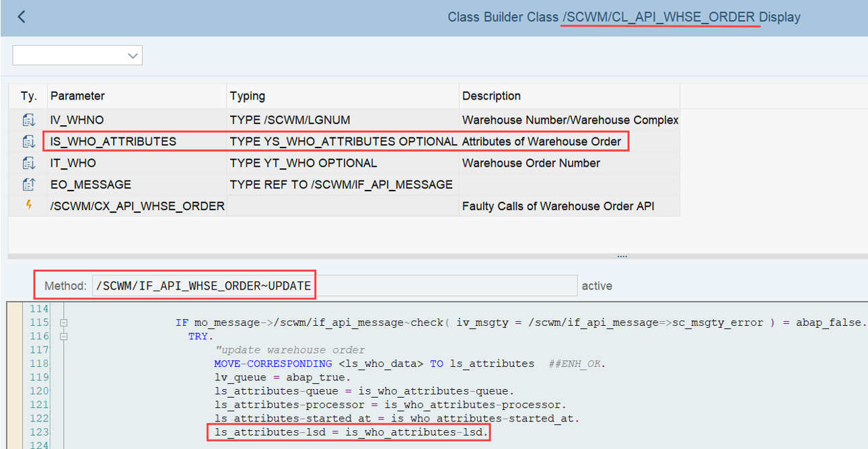Click the Parameter column header
The width and height of the screenshot is (868, 449).
click(x=137, y=96)
